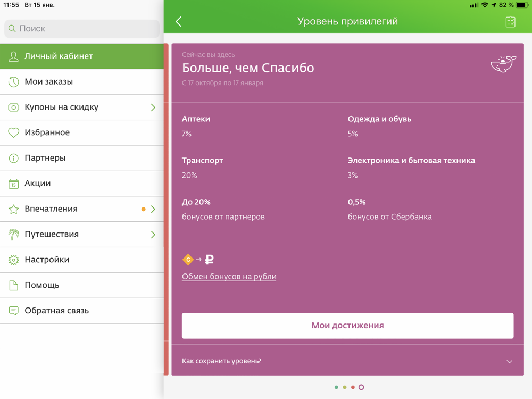The height and width of the screenshot is (399, 532).
Task: Tap Электроника и бытовая техника label
Action: 411,161
